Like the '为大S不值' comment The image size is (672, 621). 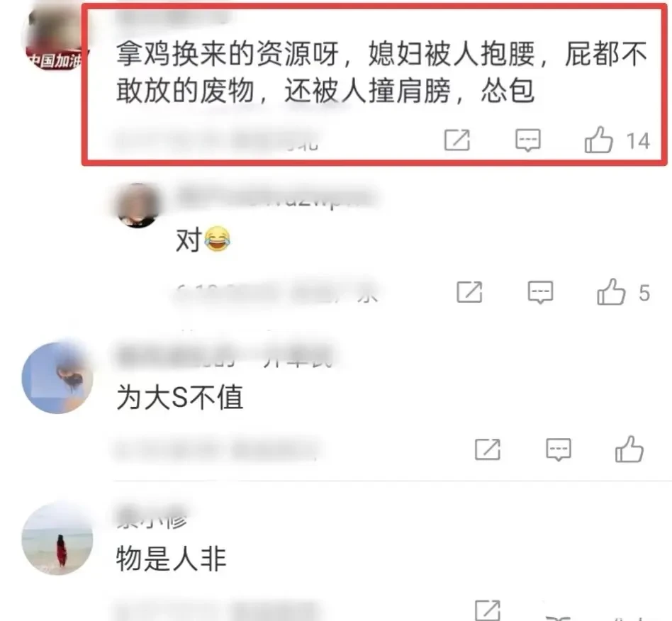629,449
